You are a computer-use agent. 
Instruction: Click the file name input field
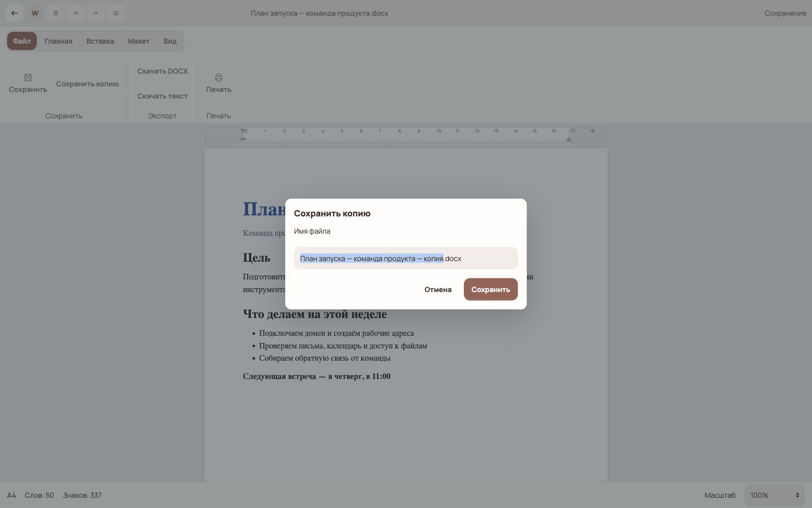click(406, 258)
